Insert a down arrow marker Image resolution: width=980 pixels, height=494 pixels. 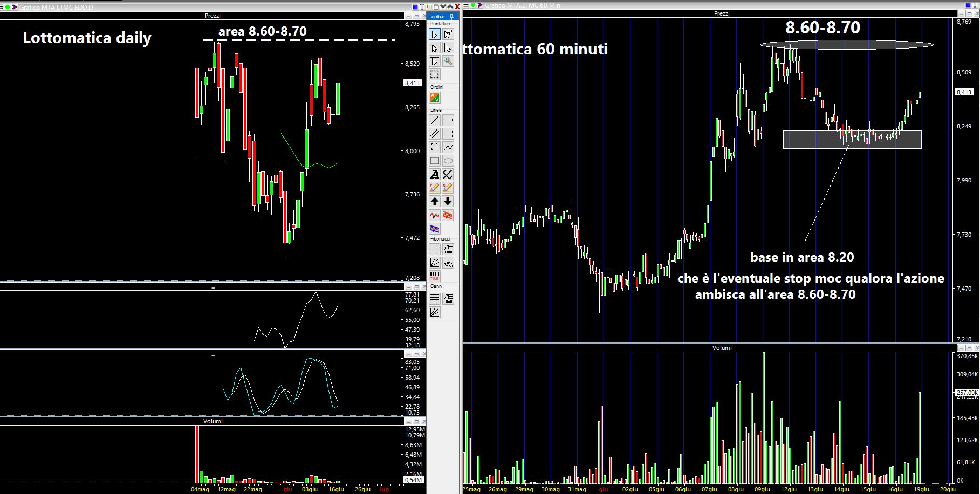448,201
